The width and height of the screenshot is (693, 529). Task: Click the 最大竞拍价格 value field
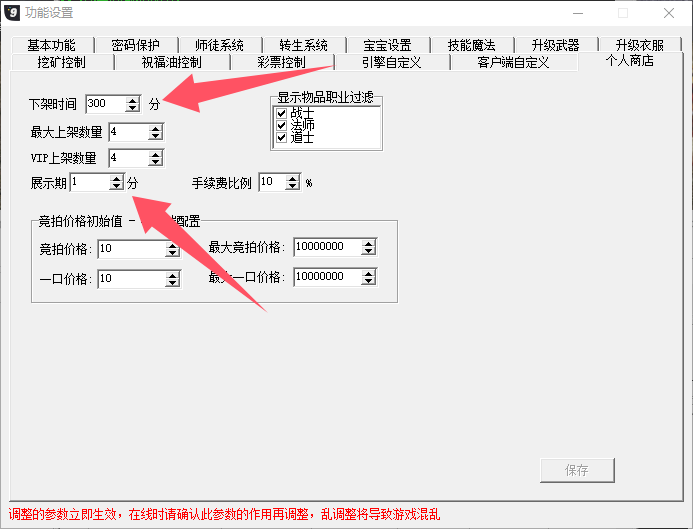click(x=328, y=247)
